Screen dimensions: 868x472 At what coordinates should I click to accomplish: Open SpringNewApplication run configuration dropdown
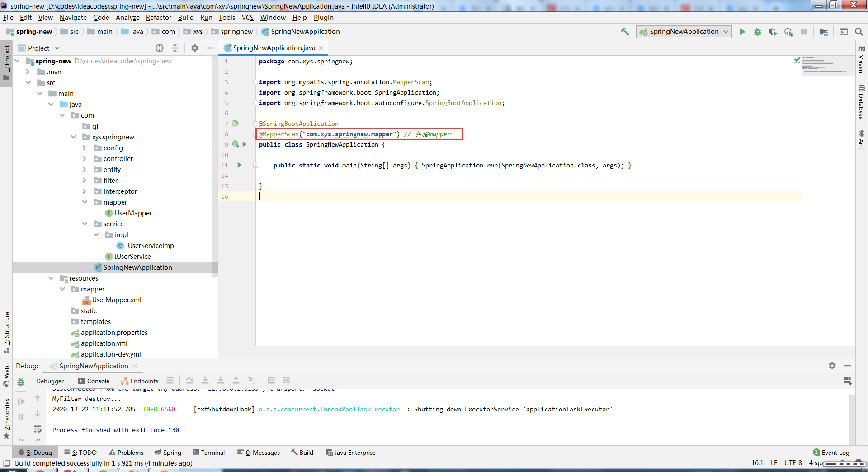pyautogui.click(x=684, y=32)
